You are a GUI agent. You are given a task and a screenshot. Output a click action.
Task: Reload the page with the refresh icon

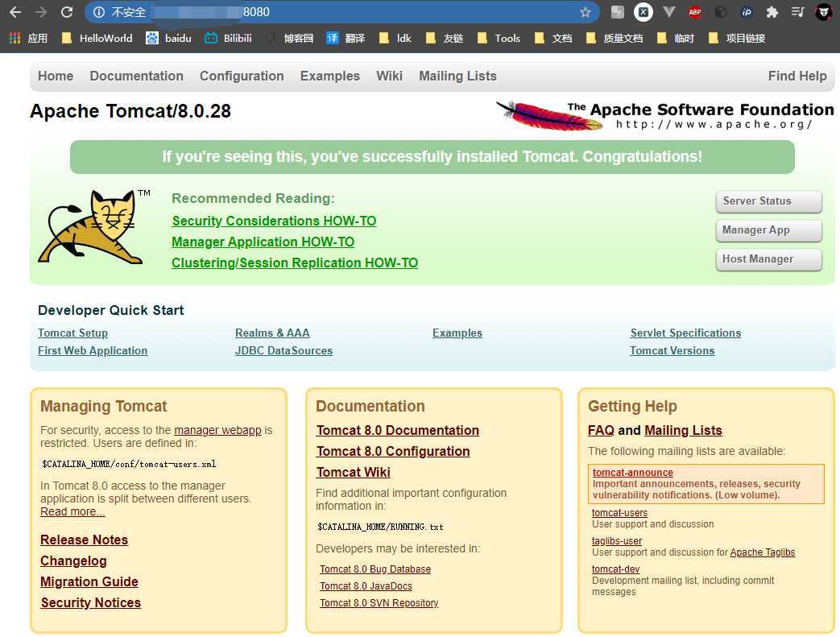pyautogui.click(x=66, y=12)
